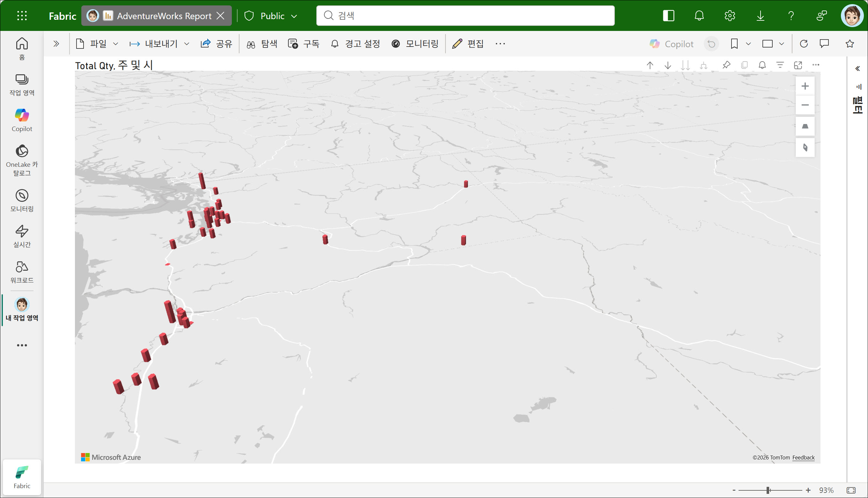This screenshot has width=868, height=498.
Task: Expand the collapsed filter pane
Action: (857, 69)
